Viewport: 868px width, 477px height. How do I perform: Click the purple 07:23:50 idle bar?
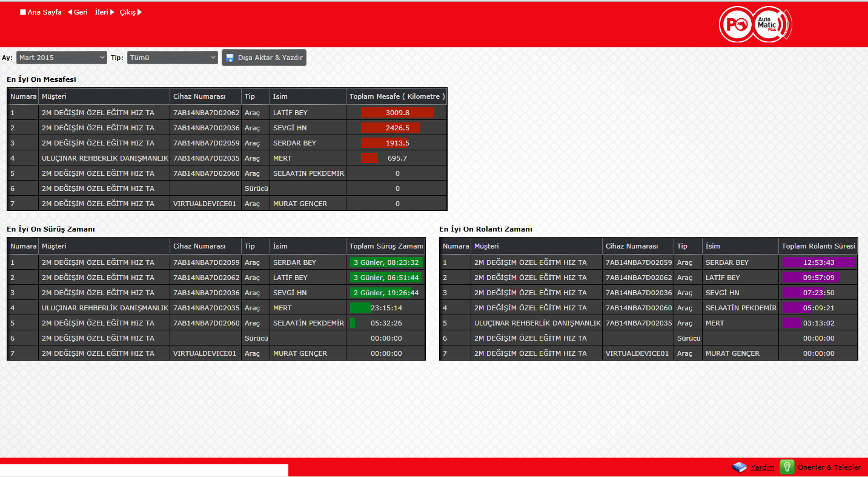point(803,293)
